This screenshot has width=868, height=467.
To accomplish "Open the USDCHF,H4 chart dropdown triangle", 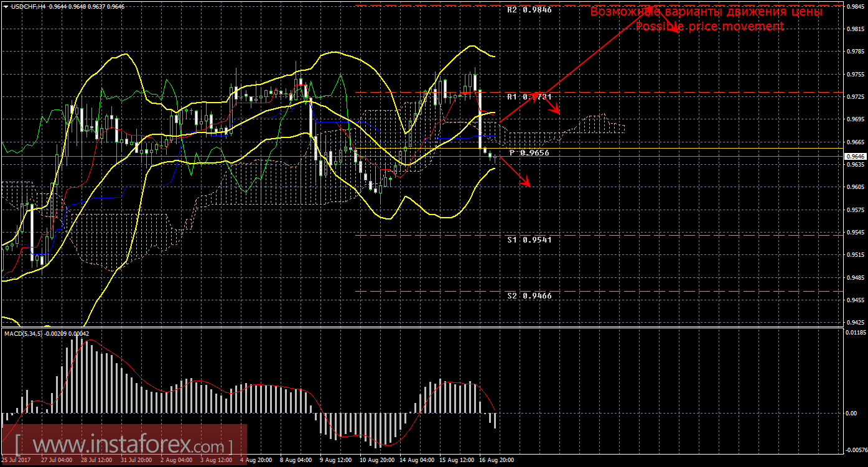I will [5, 6].
